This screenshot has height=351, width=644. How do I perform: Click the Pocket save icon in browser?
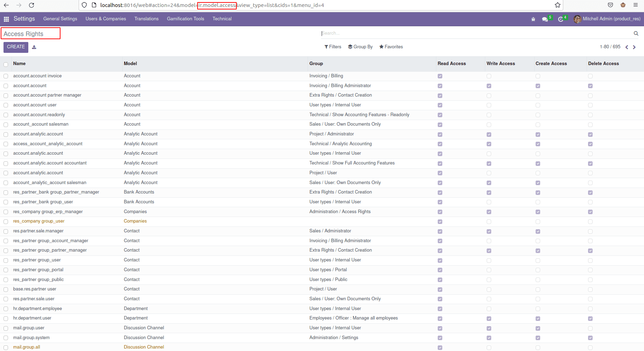pyautogui.click(x=610, y=5)
